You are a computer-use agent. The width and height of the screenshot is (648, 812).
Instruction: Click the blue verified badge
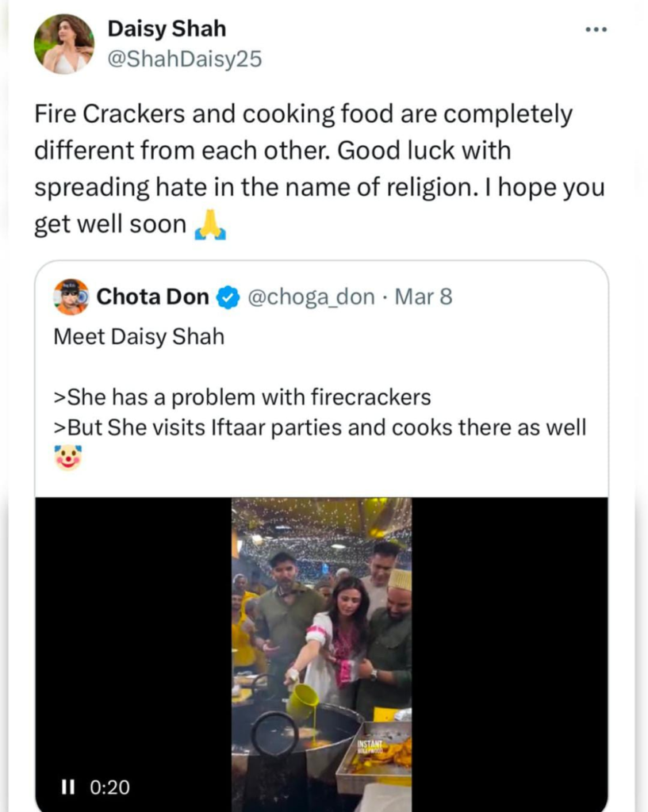228,298
